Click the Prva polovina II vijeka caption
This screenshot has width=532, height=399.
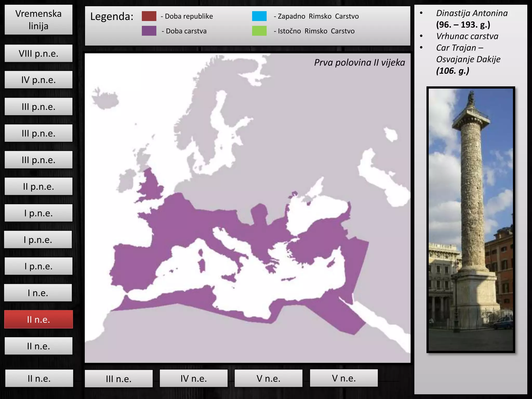click(x=359, y=63)
